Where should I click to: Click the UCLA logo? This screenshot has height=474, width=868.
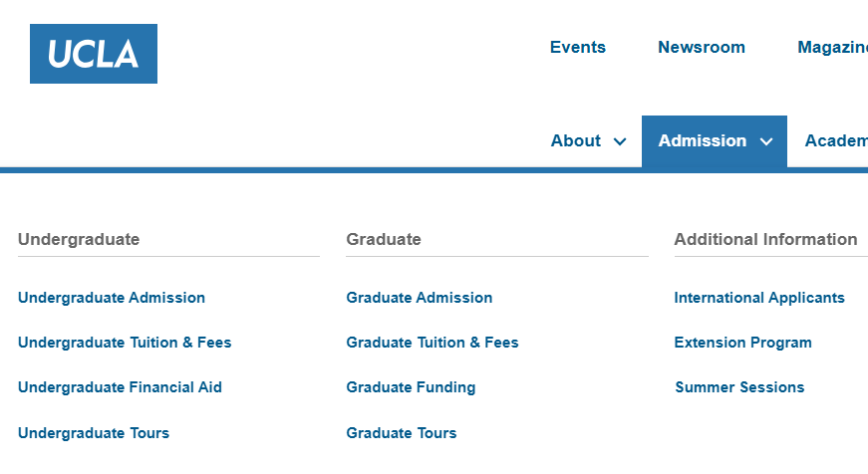point(94,54)
